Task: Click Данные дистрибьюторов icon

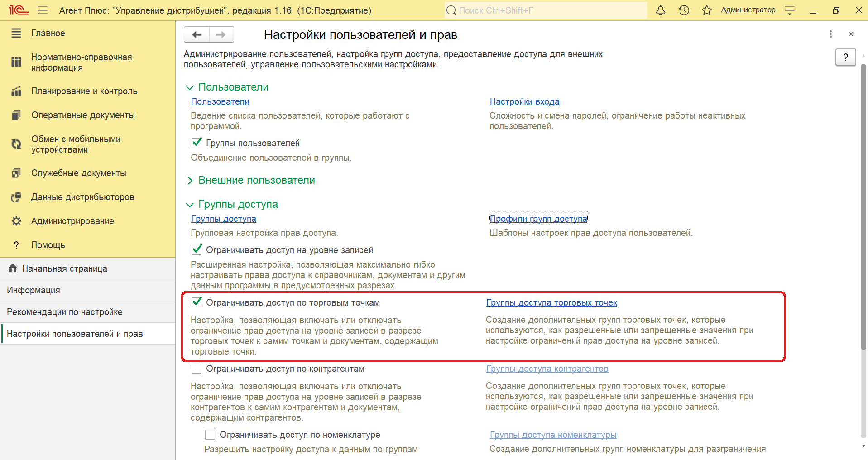Action: [16, 197]
